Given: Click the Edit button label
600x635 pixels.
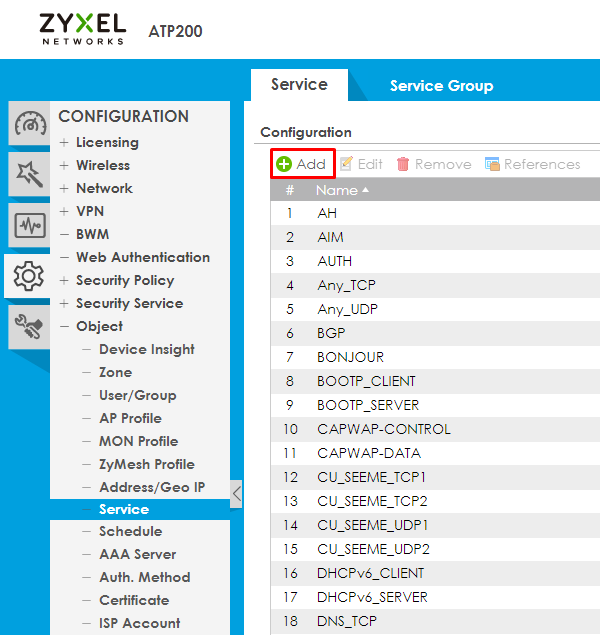Looking at the screenshot, I should coord(370,164).
